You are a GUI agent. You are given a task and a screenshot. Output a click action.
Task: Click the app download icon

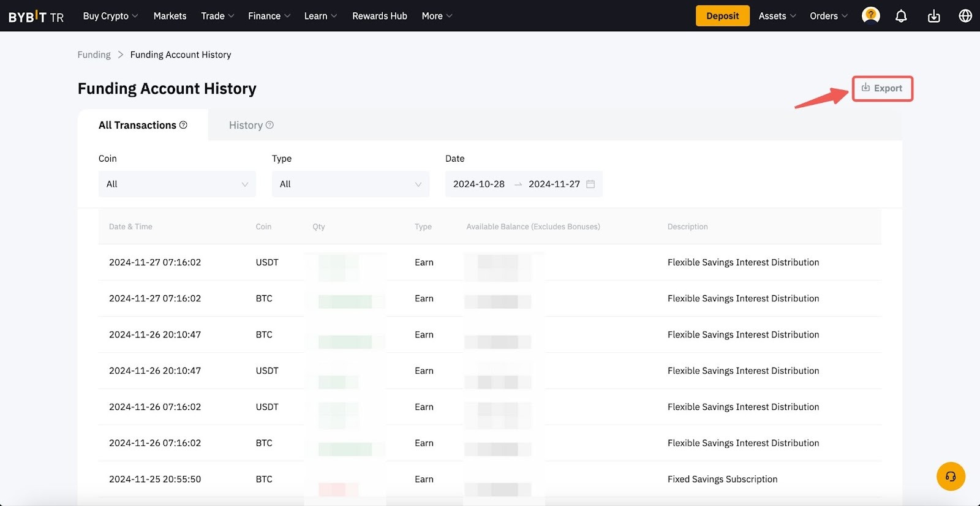pyautogui.click(x=933, y=16)
